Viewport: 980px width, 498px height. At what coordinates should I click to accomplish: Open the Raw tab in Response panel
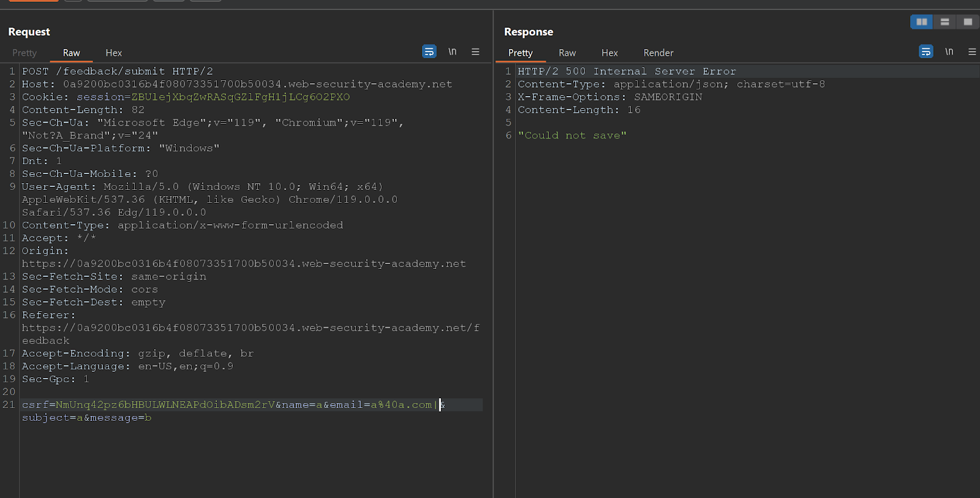tap(567, 53)
